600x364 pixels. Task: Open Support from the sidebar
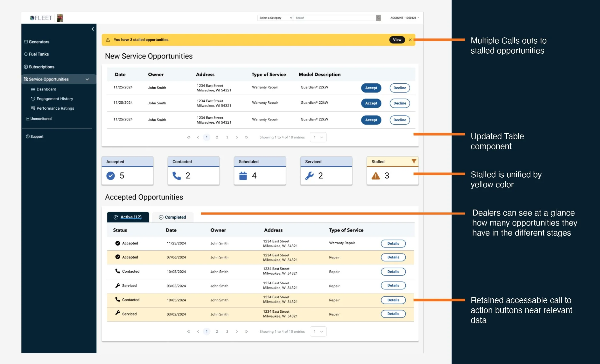37,136
